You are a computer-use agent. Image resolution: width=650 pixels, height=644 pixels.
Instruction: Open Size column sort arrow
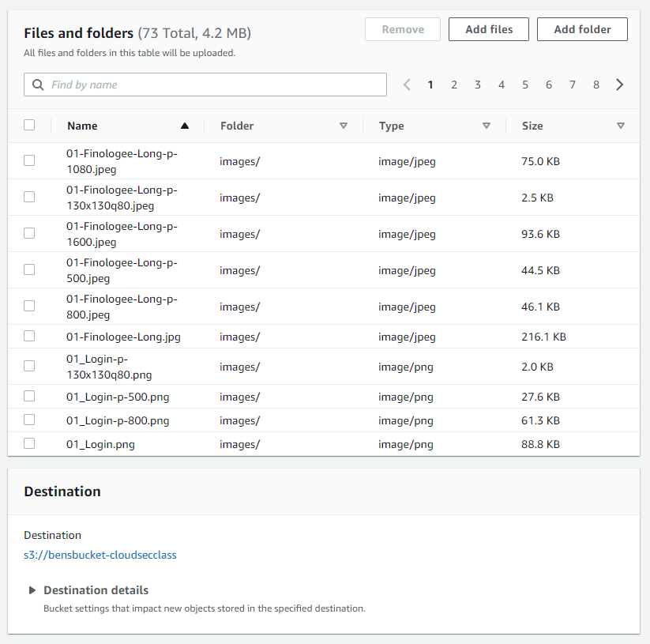click(x=621, y=126)
